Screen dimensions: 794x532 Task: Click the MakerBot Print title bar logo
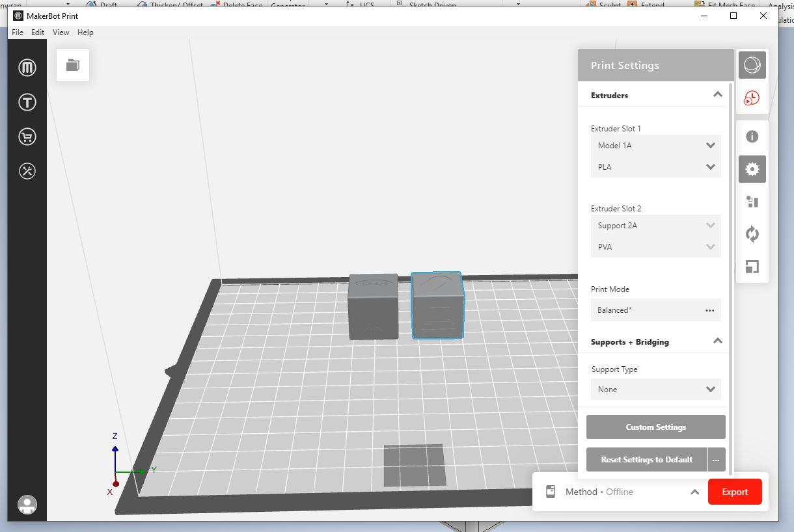click(x=18, y=16)
